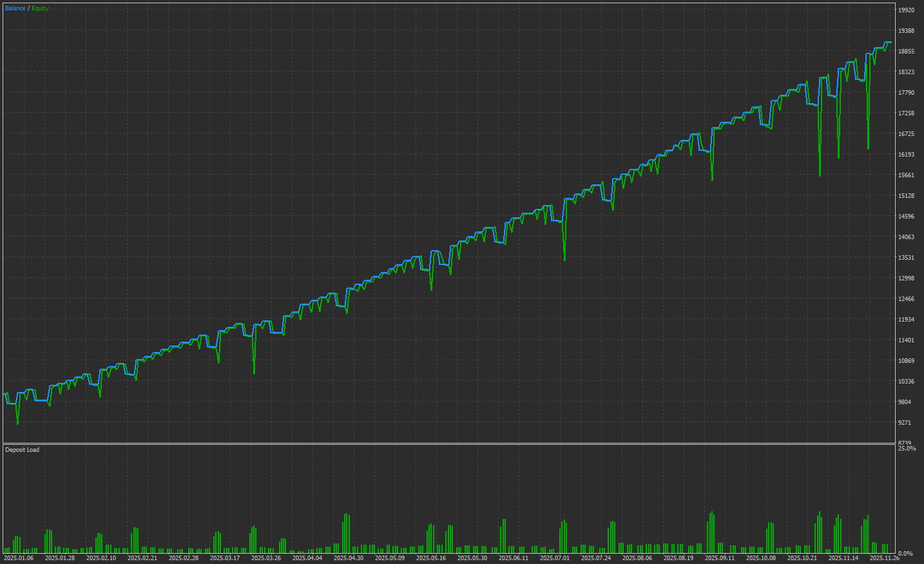Click the 25.0% deposit load scale label
This screenshot has width=924, height=564.
tap(907, 449)
